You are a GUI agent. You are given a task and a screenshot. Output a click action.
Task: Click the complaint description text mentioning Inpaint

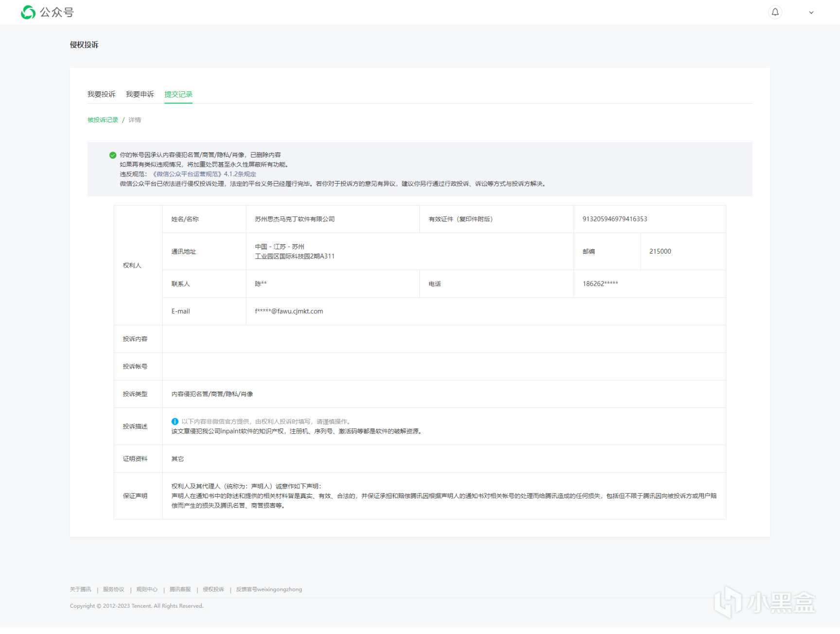click(297, 431)
